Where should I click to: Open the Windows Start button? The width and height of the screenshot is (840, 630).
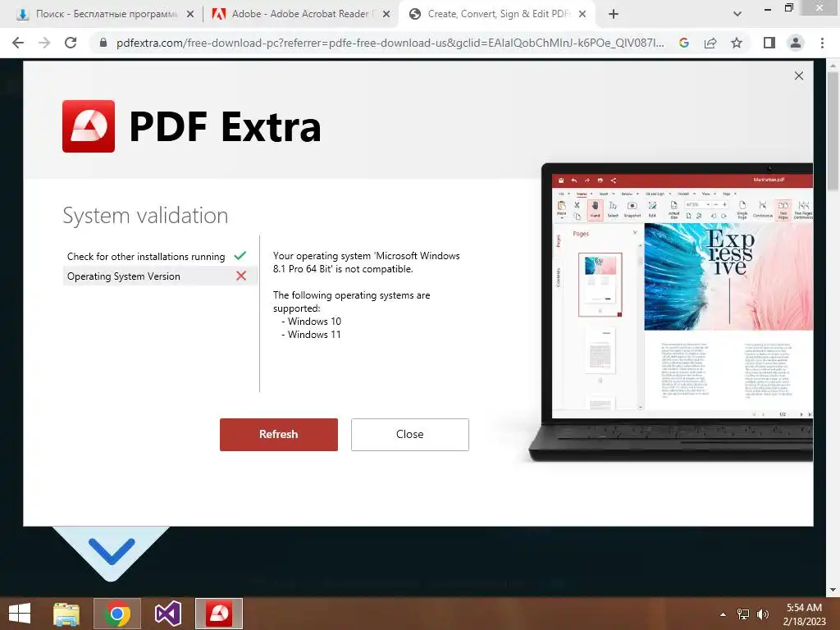pyautogui.click(x=20, y=614)
